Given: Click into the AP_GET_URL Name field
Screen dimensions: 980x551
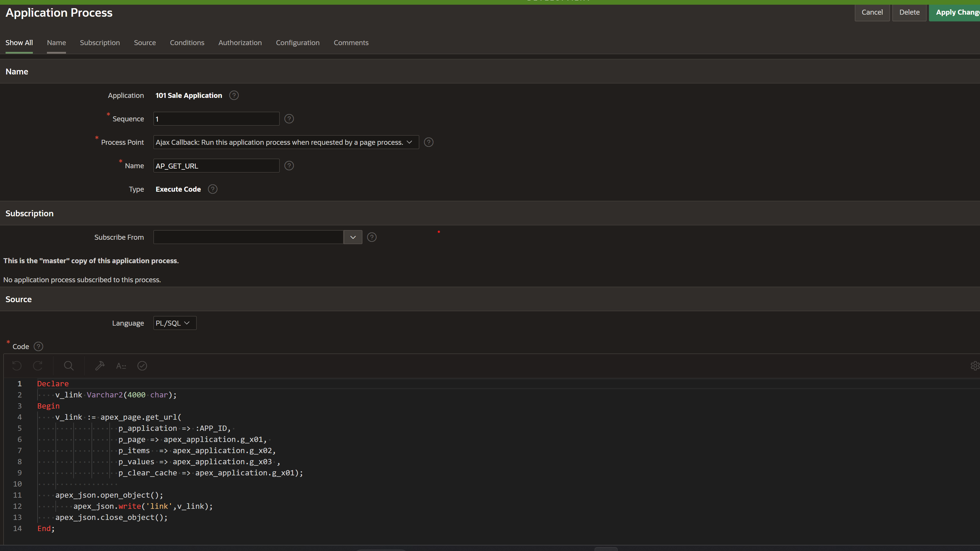Looking at the screenshot, I should tap(216, 166).
